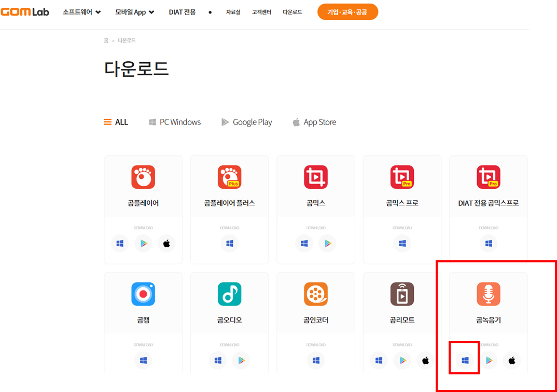Click the 곰믹스 프로 app icon
Image resolution: width=557 pixels, height=392 pixels.
point(402,177)
